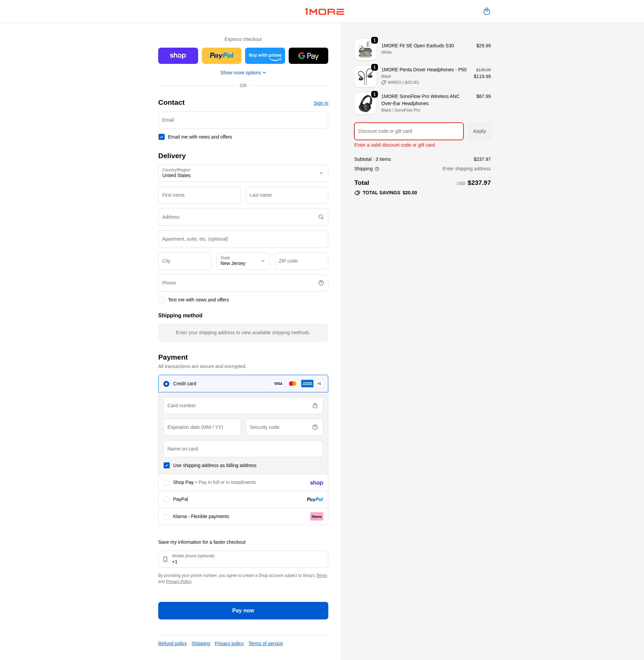Open Shop Pay express checkout
644x660 pixels.
178,55
